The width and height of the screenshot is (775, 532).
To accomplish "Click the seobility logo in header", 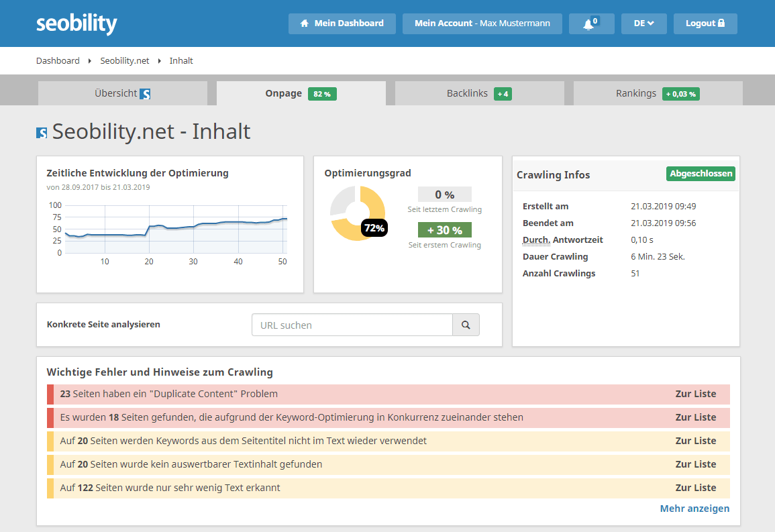I will pyautogui.click(x=76, y=23).
